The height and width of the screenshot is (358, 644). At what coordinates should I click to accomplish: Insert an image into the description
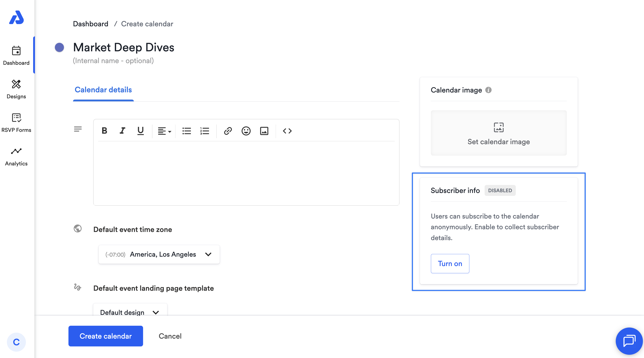click(264, 131)
